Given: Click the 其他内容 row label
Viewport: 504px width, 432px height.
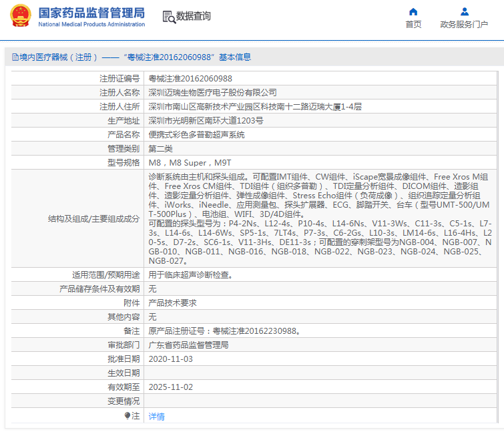Looking at the screenshot, I should coord(123,317).
